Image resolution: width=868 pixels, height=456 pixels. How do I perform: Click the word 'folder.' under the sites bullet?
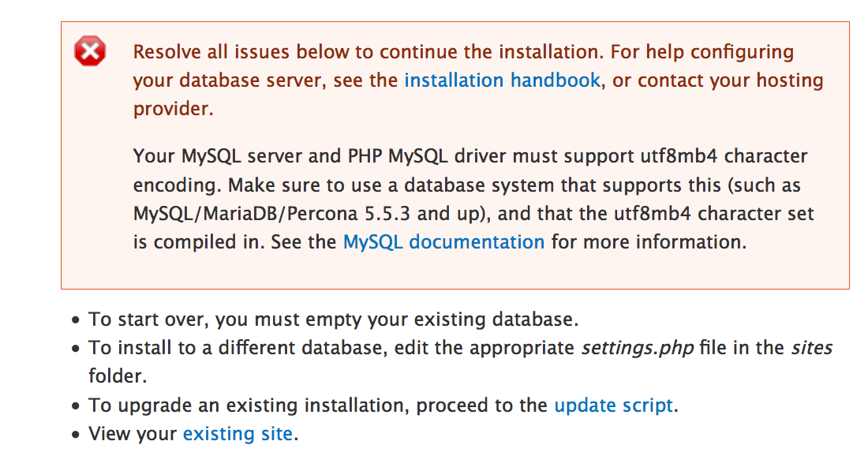[x=118, y=376]
